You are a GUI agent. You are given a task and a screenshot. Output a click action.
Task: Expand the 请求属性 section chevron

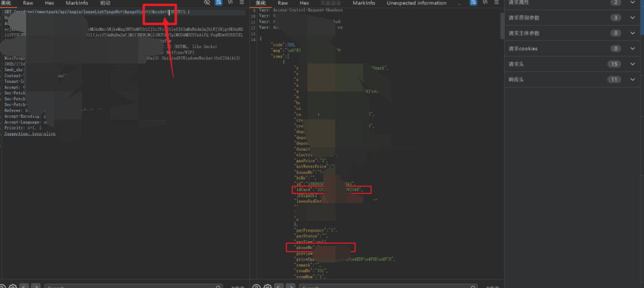click(x=632, y=2)
